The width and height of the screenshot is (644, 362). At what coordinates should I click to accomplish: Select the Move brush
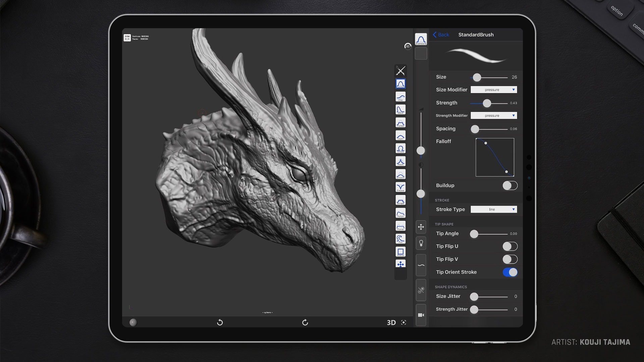(400, 110)
